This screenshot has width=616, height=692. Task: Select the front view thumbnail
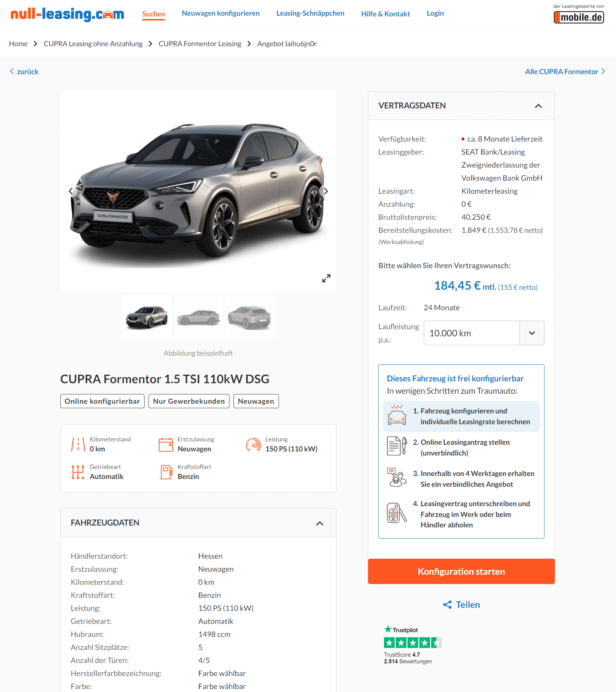pyautogui.click(x=147, y=317)
